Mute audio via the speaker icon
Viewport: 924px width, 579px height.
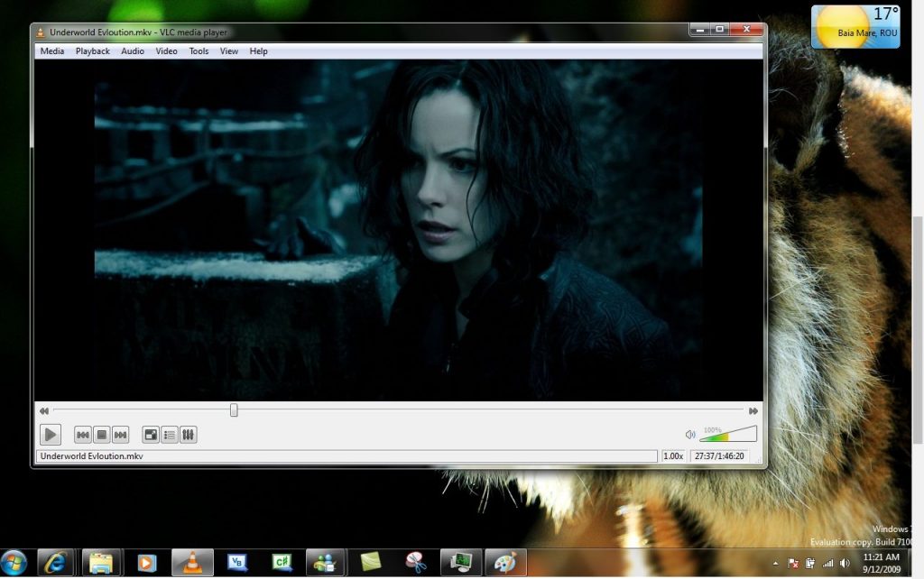(690, 435)
